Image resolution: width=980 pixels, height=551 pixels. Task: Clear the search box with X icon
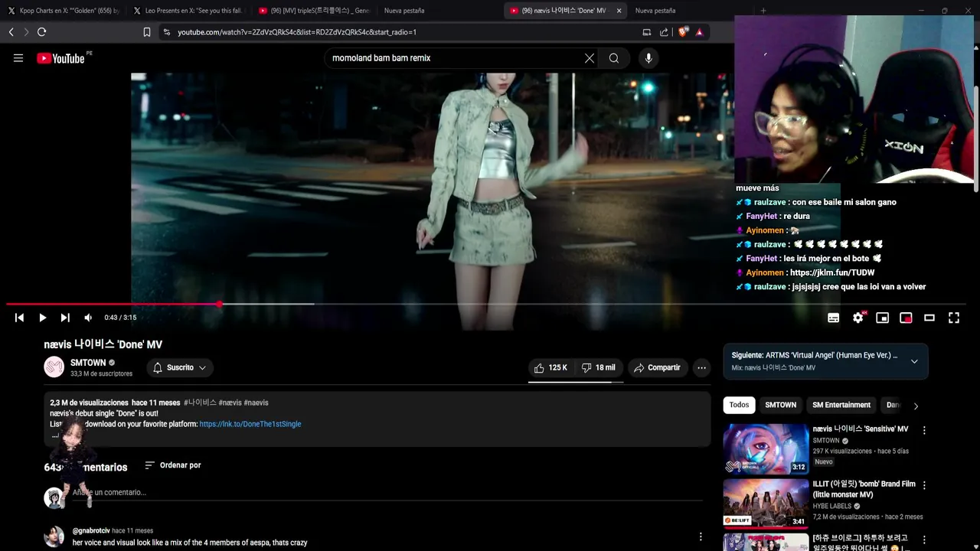tap(590, 58)
